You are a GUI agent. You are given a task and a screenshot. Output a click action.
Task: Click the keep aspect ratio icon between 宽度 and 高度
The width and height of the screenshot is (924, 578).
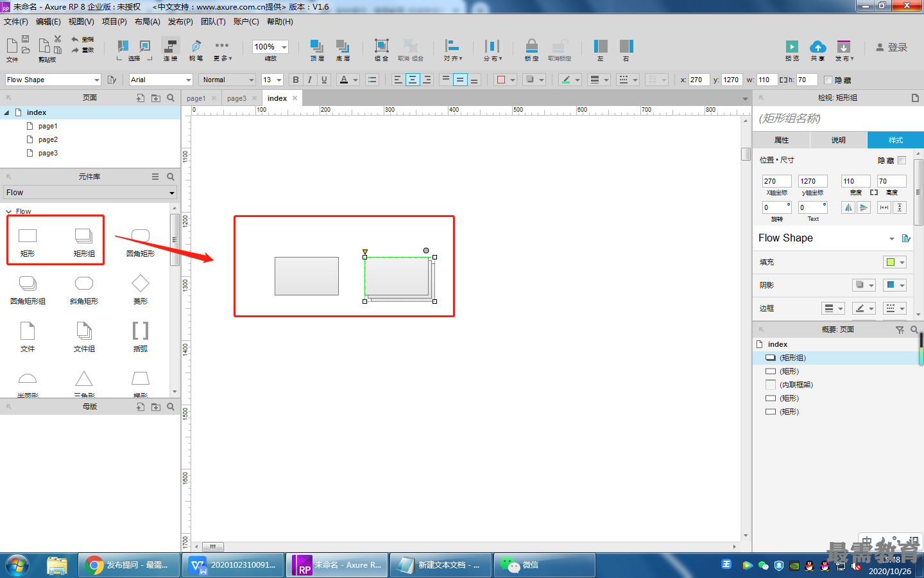pos(874,193)
